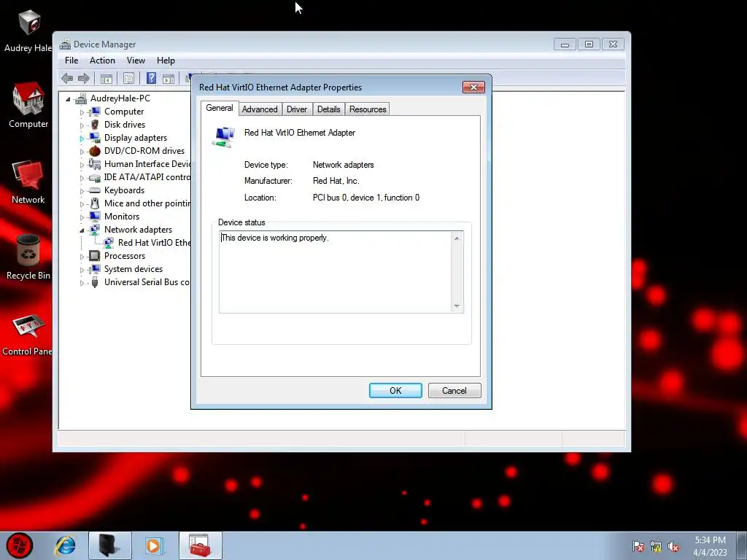Collapse the AudreyHale-PC root node

pyautogui.click(x=68, y=98)
